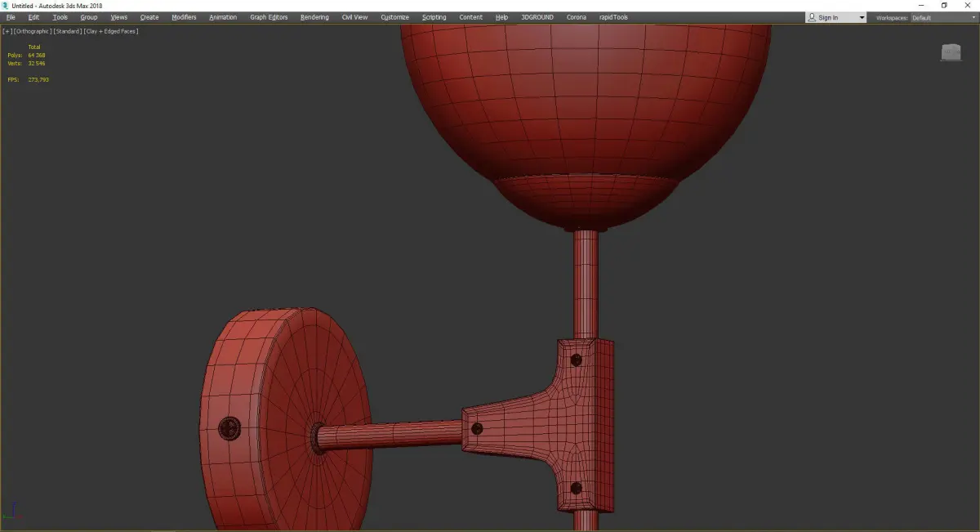Image resolution: width=980 pixels, height=532 pixels.
Task: Open the Modifiers menu
Action: [184, 17]
